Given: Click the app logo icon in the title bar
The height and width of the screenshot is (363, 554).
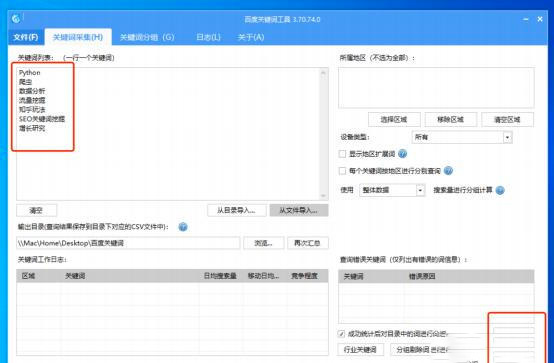Looking at the screenshot, I should 16,19.
